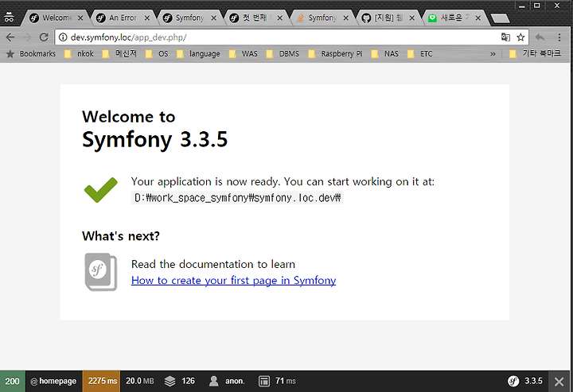
Task: Open a new tab with the new-tab button
Action: click(x=500, y=18)
